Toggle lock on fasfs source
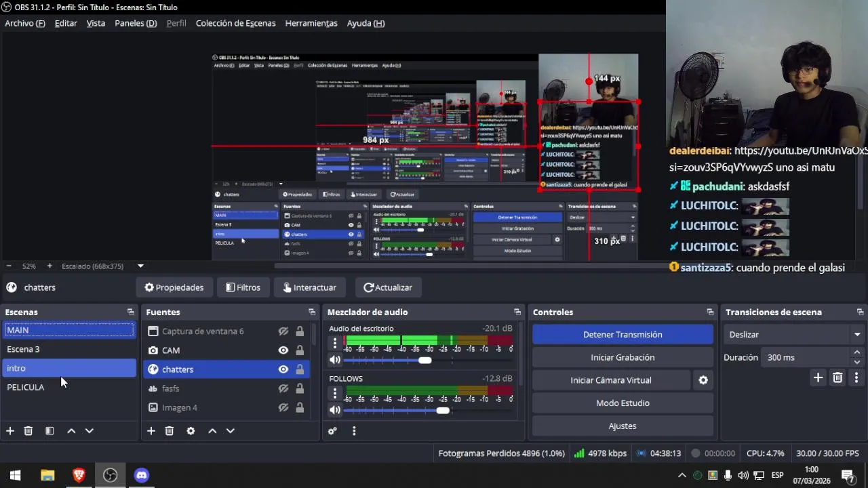 pyautogui.click(x=300, y=388)
